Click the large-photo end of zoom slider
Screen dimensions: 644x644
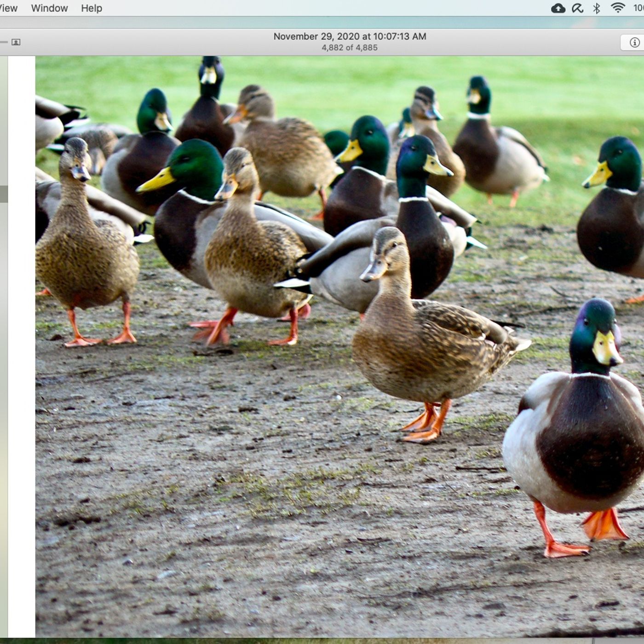[16, 42]
